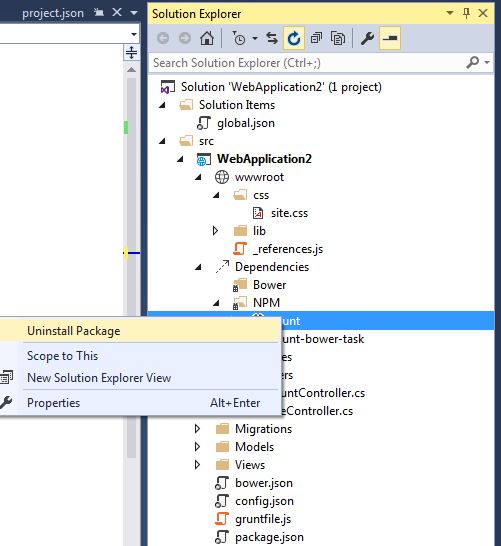Choose New Solution Explorer View menu item
Image resolution: width=501 pixels, height=546 pixels.
click(x=139, y=378)
